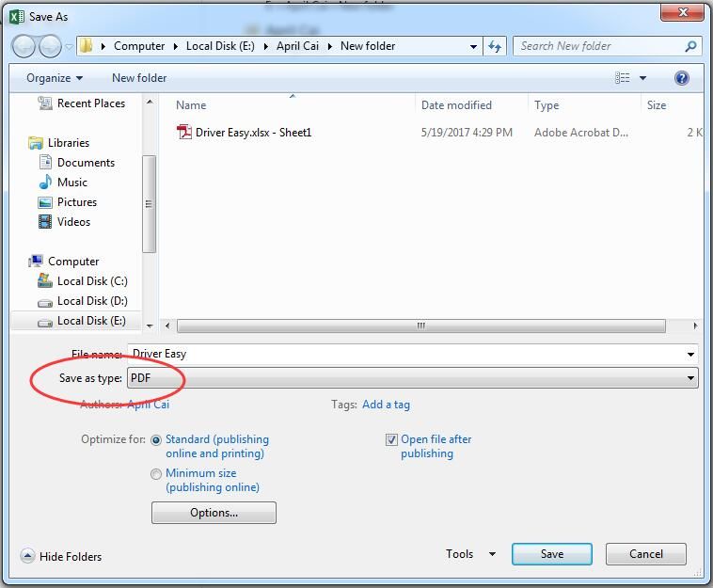
Task: Click New folder in the toolbar
Action: (139, 78)
